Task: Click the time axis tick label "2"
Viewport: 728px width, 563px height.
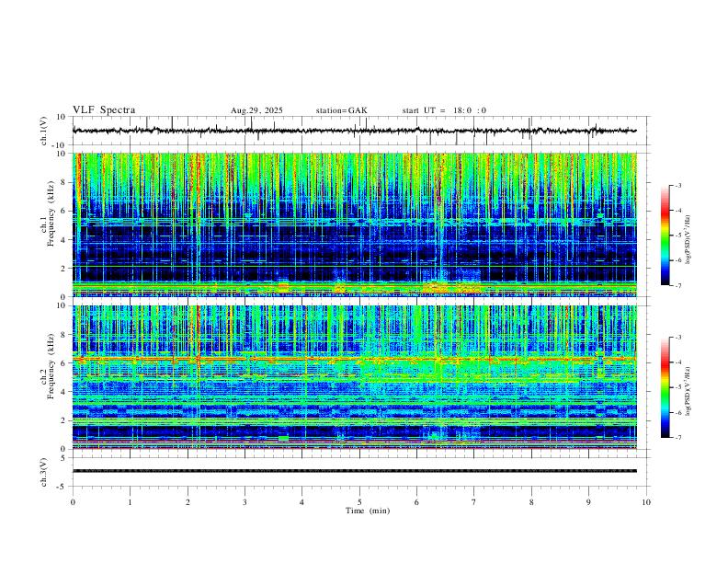Action: (x=188, y=502)
